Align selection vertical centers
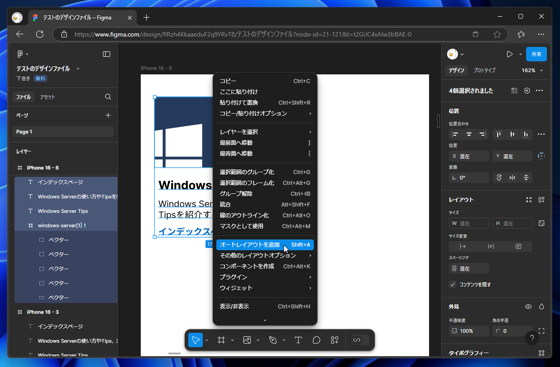This screenshot has width=560, height=367. point(512,134)
